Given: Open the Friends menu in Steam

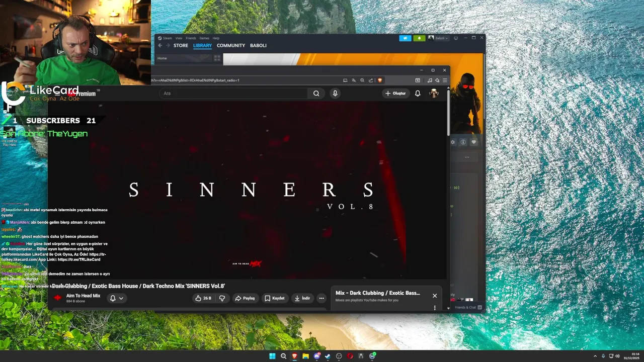Looking at the screenshot, I should tap(191, 38).
